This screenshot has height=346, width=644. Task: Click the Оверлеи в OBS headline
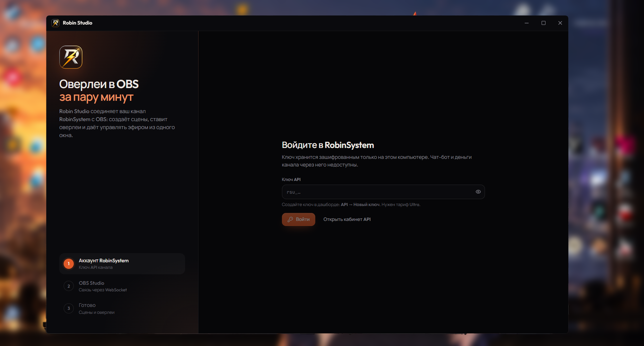point(99,84)
